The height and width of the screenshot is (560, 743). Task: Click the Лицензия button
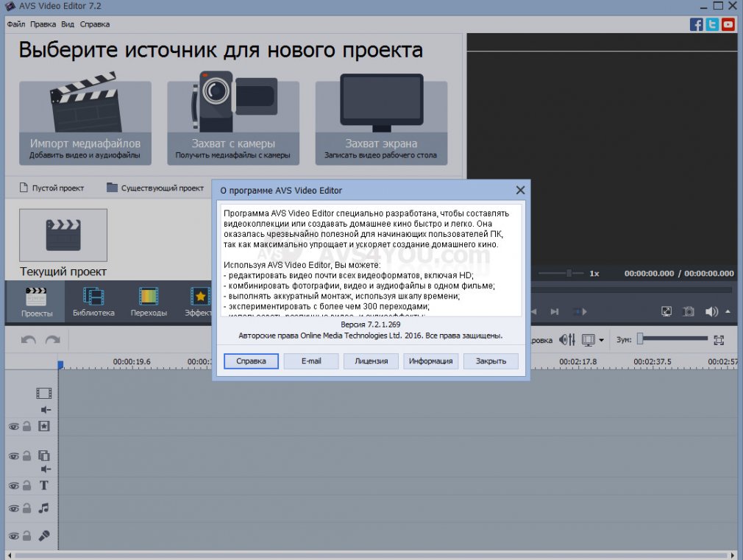point(371,361)
